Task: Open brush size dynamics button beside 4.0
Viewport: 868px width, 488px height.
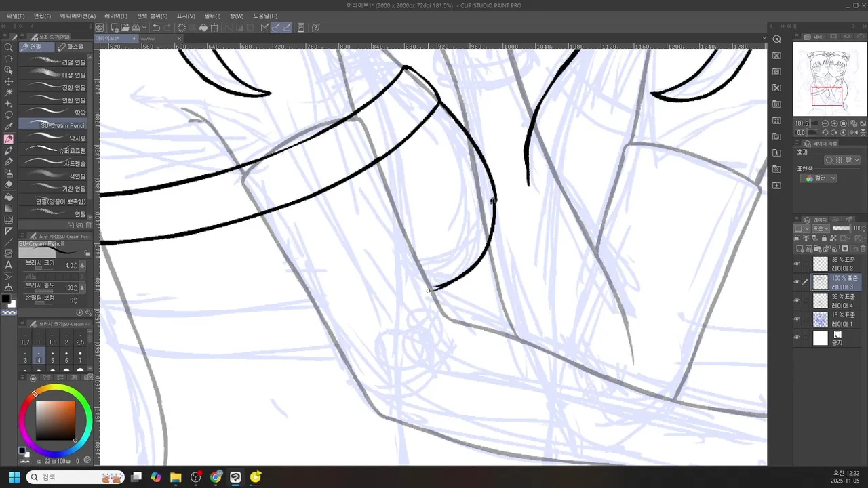Action: coord(82,266)
